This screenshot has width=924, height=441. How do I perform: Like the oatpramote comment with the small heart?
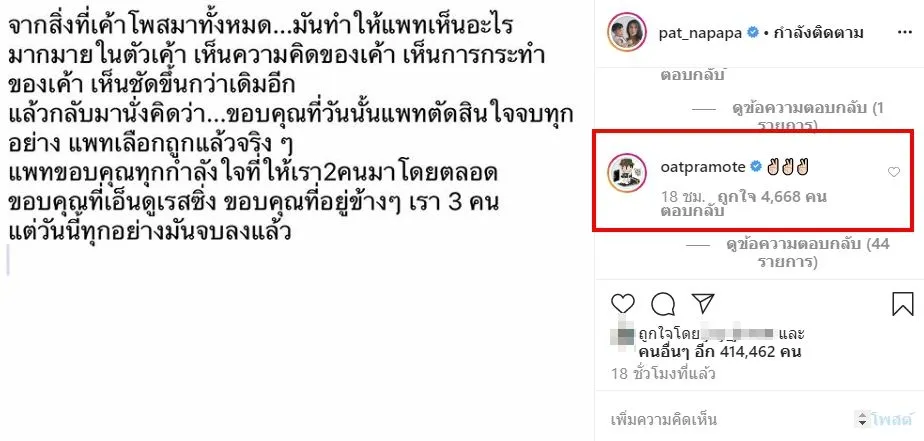pyautogui.click(x=894, y=172)
